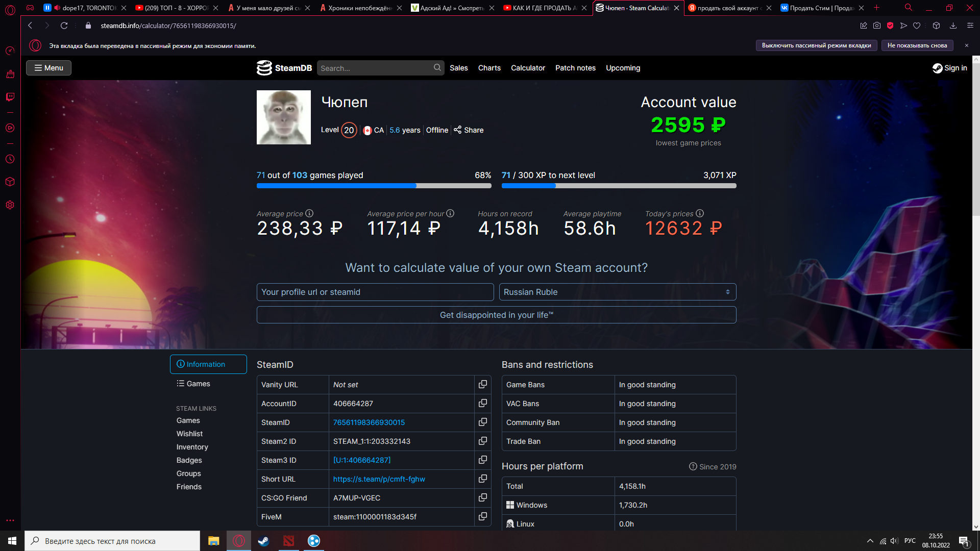980x551 pixels.
Task: Show hidden system tray icons
Action: 870,541
